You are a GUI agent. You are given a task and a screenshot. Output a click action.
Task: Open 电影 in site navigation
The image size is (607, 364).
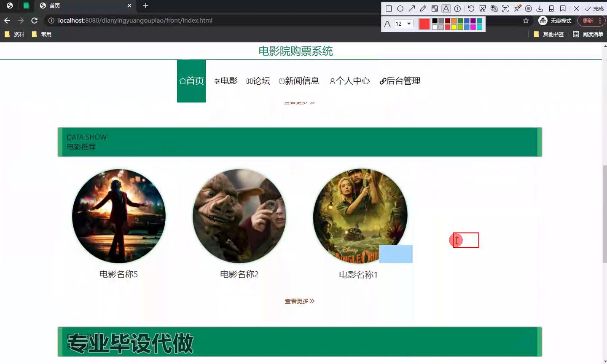(x=226, y=81)
